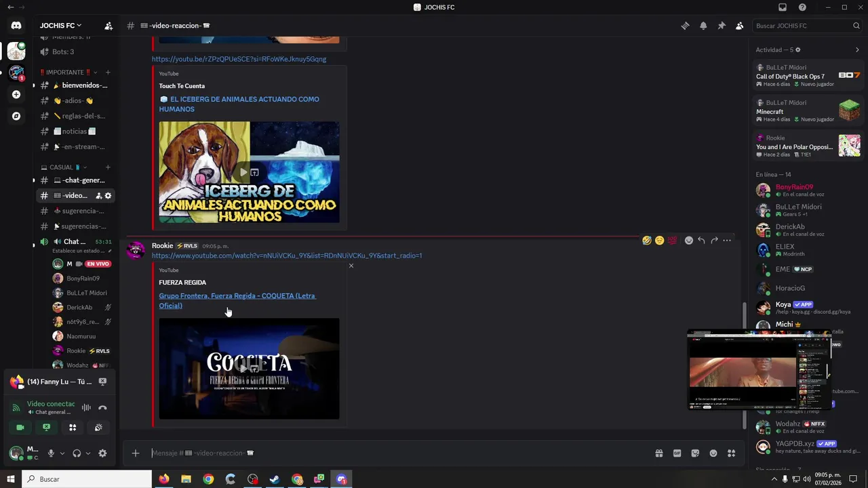Open COQUETA (Letra Oficial) embed title link

coord(237,300)
